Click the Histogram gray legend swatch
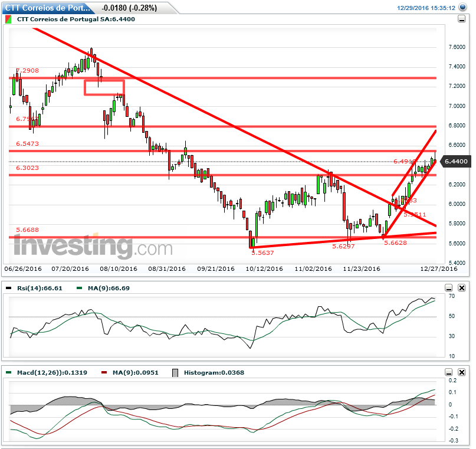 pos(175,373)
